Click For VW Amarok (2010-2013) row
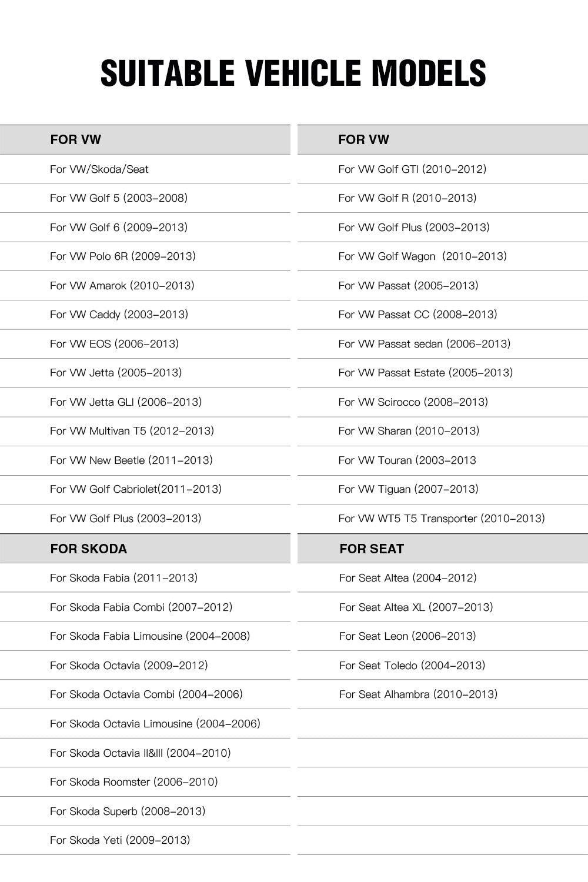 click(122, 286)
